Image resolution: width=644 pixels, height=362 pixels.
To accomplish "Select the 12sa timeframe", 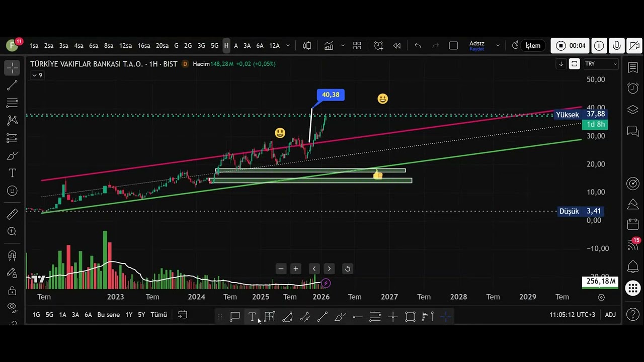I will [x=125, y=46].
